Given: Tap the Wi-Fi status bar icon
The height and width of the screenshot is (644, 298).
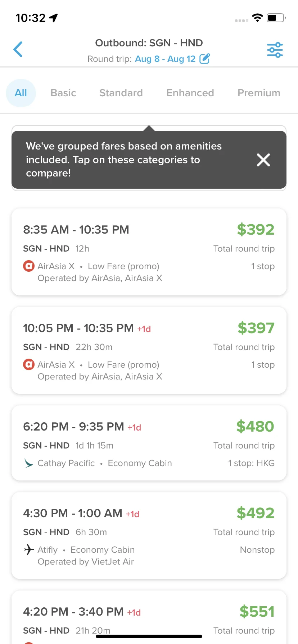Looking at the screenshot, I should coord(257,18).
